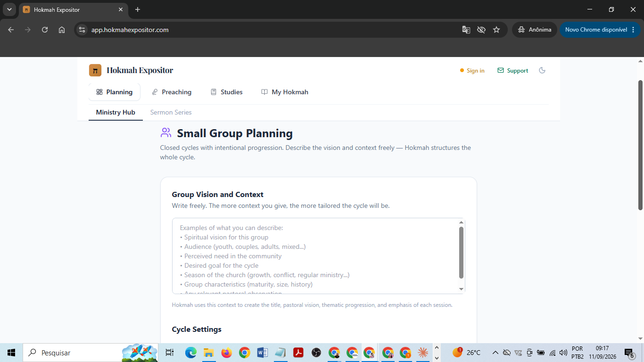Click the tracking protection eye icon
This screenshot has height=362, width=644.
pyautogui.click(x=481, y=30)
